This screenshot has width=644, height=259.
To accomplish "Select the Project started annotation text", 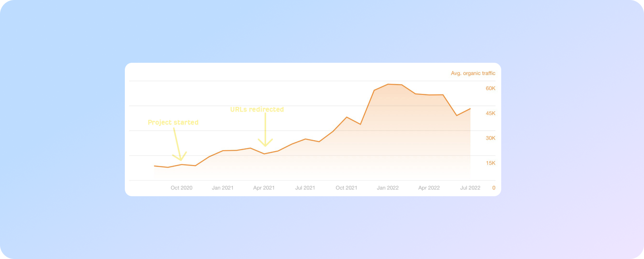I will (x=173, y=122).
